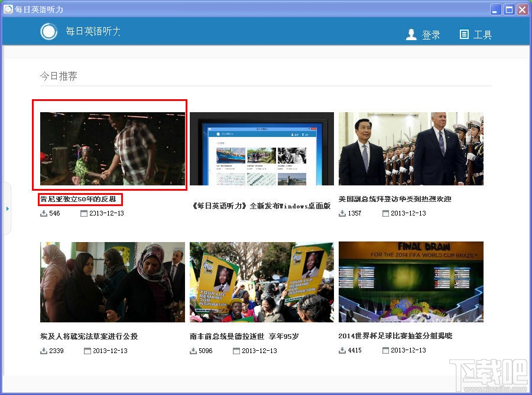Click date 2013-12-13 under 拜登 article
Viewport: 532px width, 395px height.
click(x=408, y=213)
